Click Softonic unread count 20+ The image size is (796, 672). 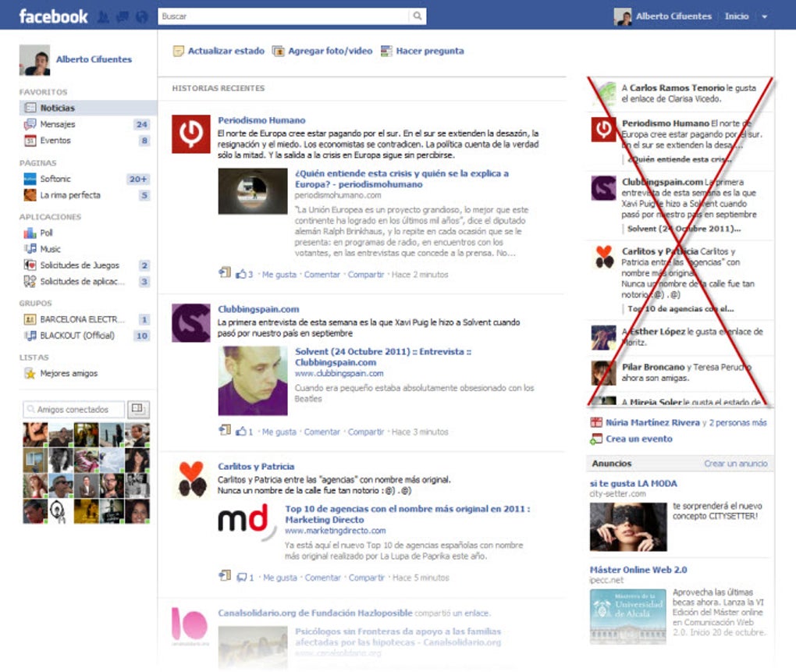pos(138,180)
